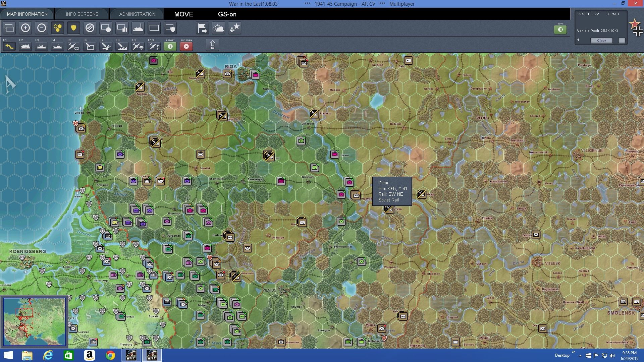The image size is (644, 362).
Task: Open Google Chrome from the taskbar
Action: [110, 355]
